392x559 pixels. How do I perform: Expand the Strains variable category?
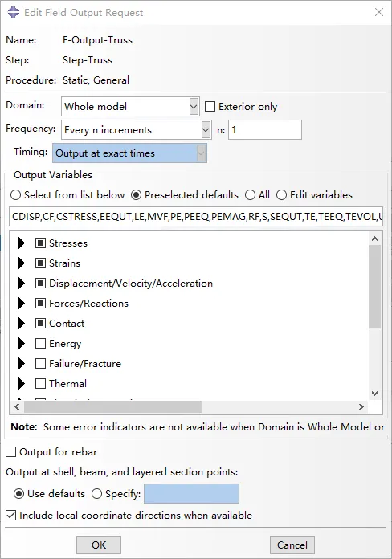(x=22, y=263)
